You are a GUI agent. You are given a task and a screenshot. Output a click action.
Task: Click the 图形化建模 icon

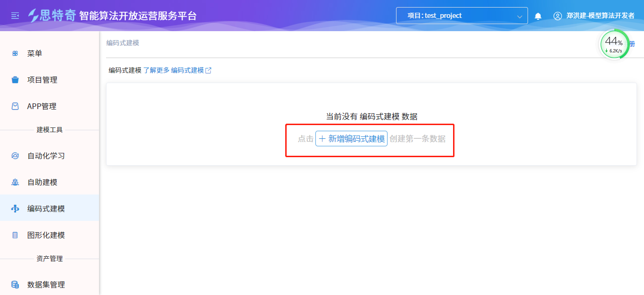coord(15,235)
